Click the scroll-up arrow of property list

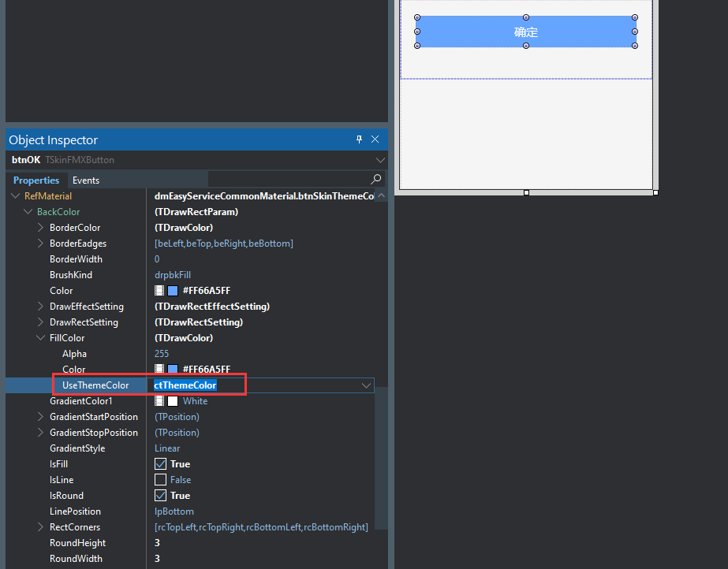coord(381,195)
